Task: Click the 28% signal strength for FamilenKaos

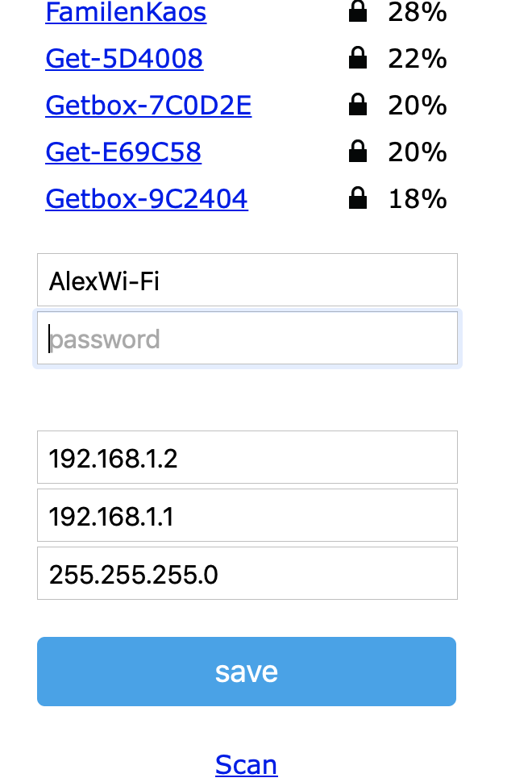Action: pos(418,12)
